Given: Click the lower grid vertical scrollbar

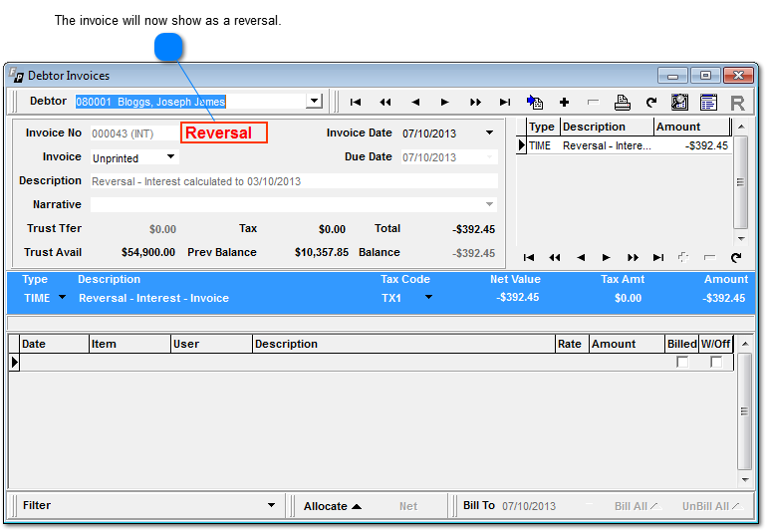Looking at the screenshot, I should (x=744, y=412).
